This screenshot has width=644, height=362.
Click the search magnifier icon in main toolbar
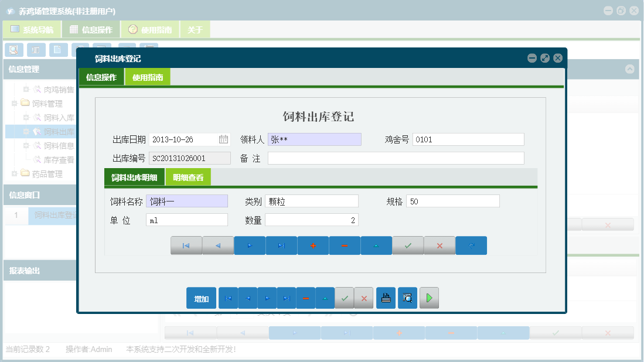(x=14, y=50)
